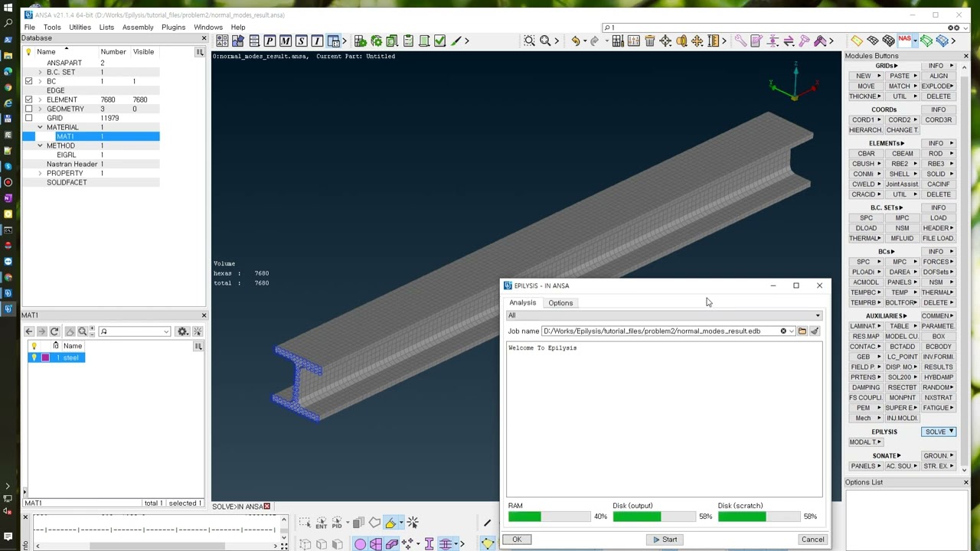Expand the PROPERTY tree node
The height and width of the screenshot is (551, 980).
point(40,173)
